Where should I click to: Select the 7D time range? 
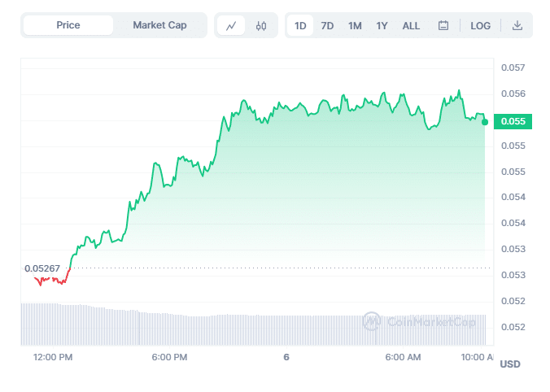(x=327, y=25)
